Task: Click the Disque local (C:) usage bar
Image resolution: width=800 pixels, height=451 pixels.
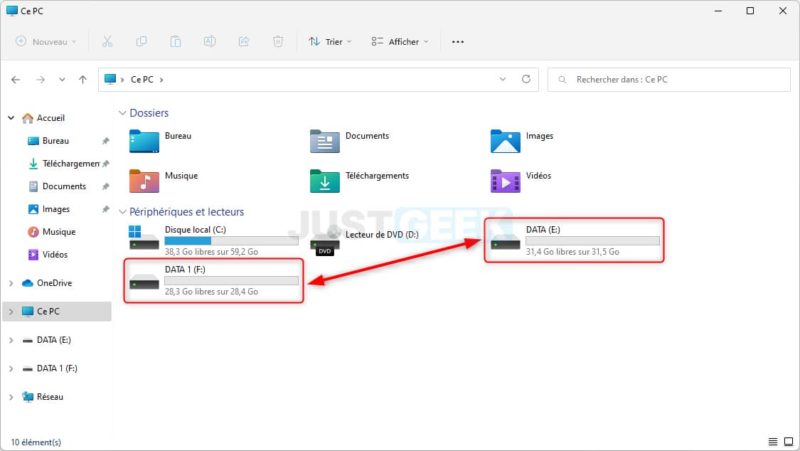Action: pyautogui.click(x=232, y=241)
